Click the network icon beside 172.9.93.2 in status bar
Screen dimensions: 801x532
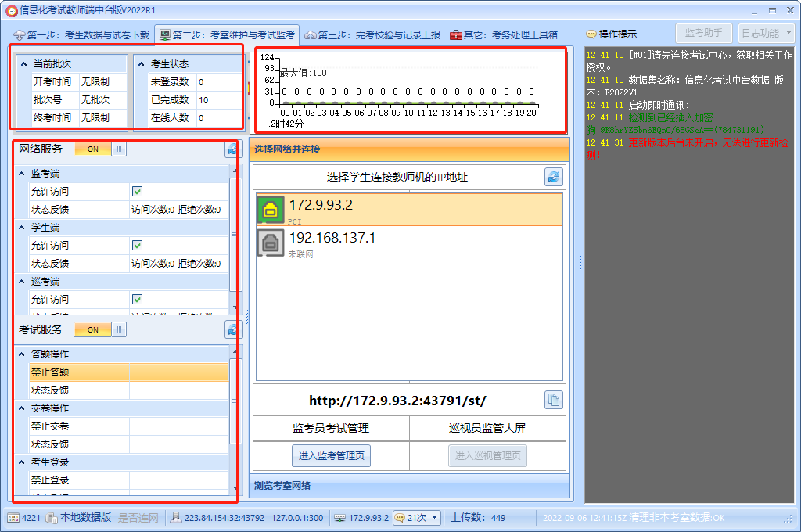click(339, 518)
